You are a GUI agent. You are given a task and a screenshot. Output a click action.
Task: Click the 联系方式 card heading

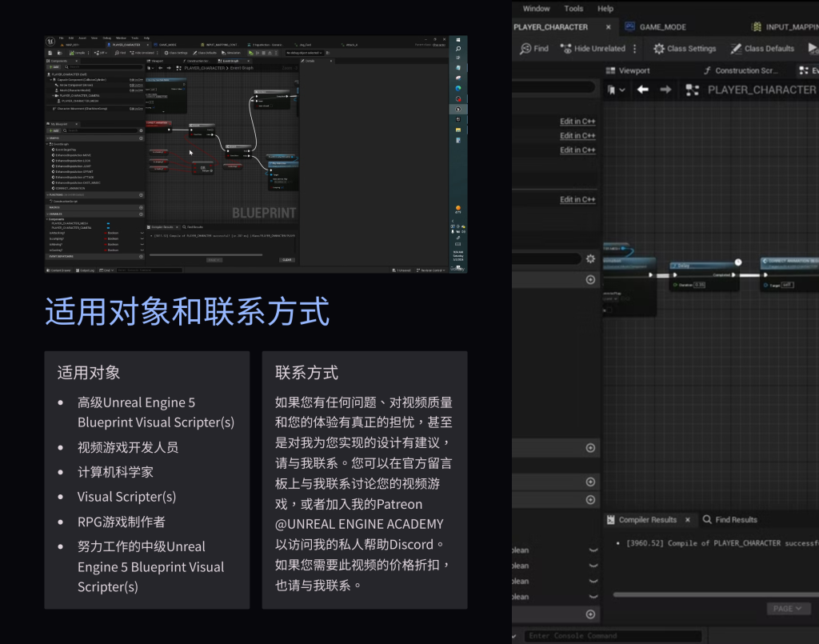306,373
